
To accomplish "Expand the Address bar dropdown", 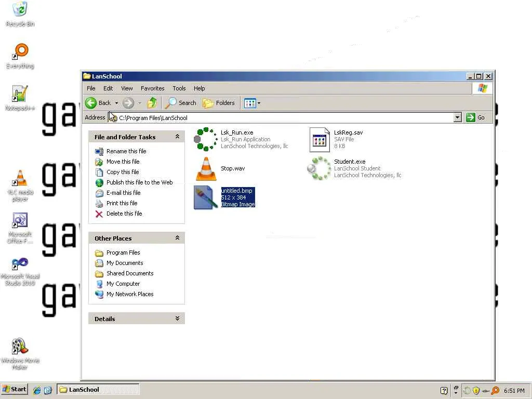I will [457, 118].
